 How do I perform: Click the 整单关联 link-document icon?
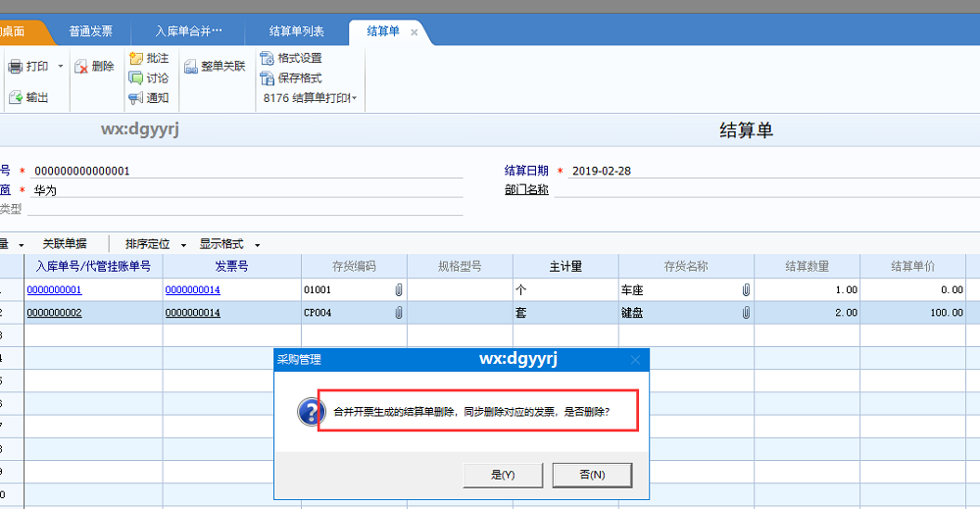click(x=191, y=67)
